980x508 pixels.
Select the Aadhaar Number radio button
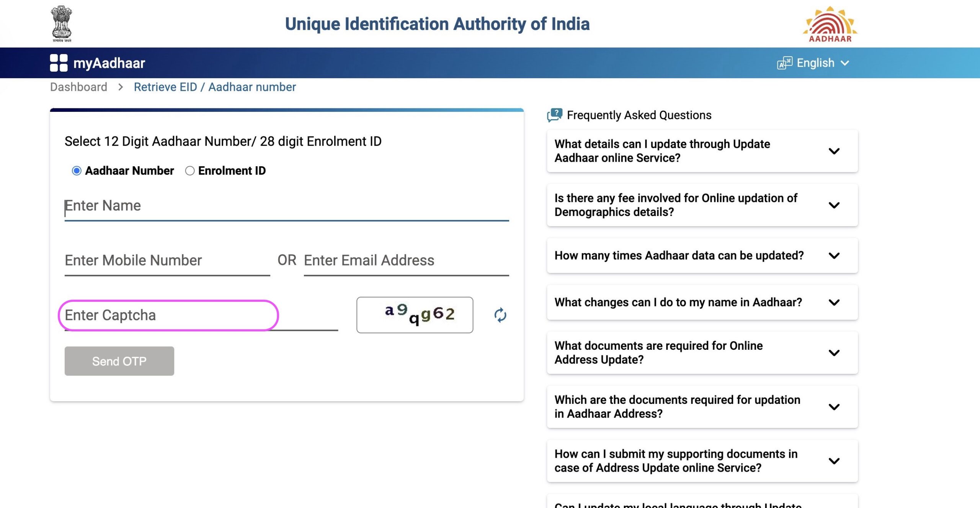(x=77, y=170)
